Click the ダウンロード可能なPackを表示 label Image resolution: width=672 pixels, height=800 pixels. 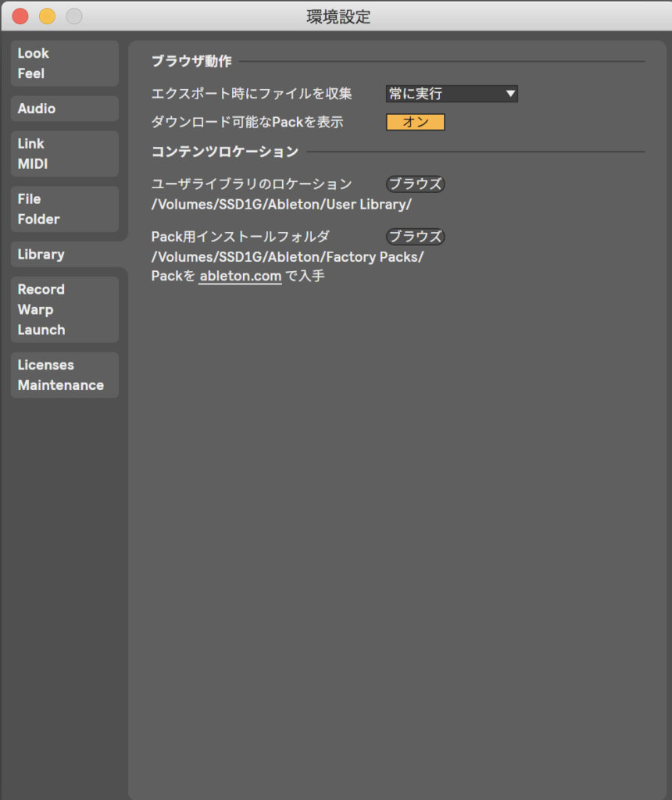point(247,122)
